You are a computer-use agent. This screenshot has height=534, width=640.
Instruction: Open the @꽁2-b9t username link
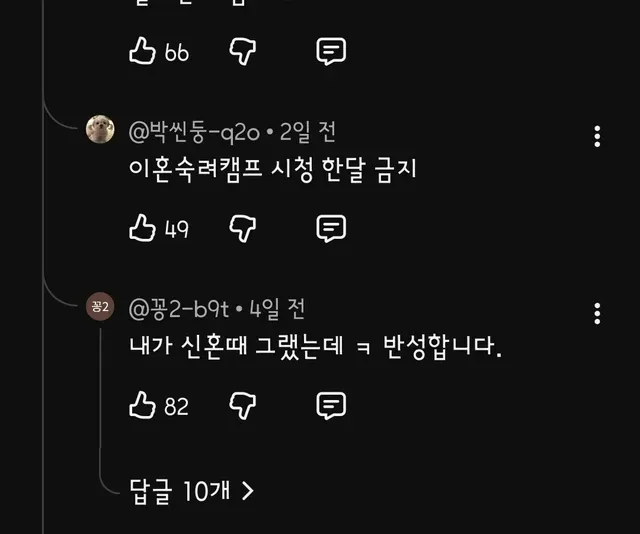[180, 309]
